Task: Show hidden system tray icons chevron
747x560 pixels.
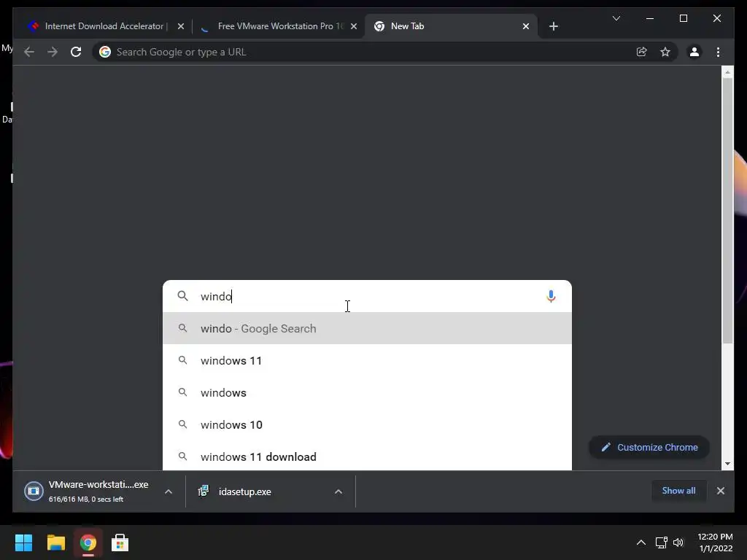Action: point(640,542)
